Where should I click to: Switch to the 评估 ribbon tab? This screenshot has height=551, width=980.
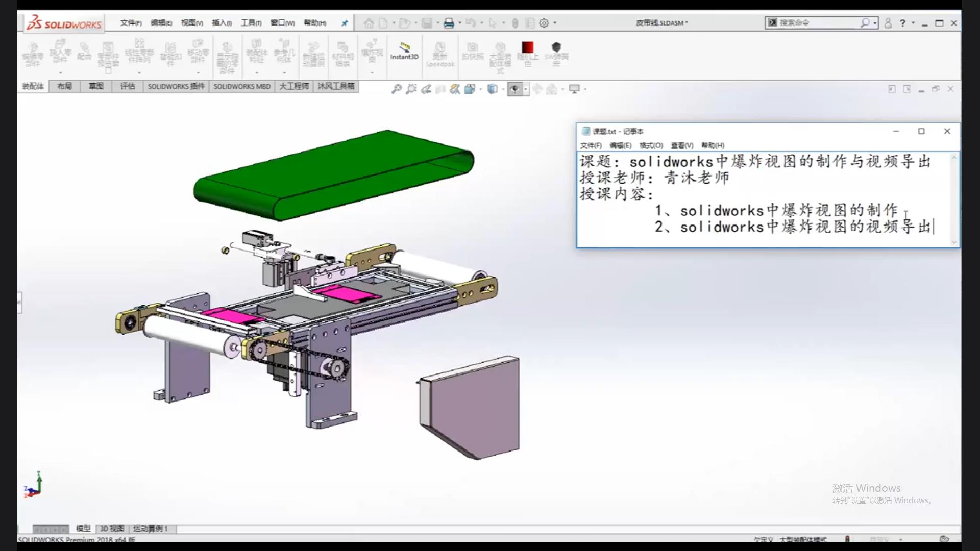[128, 86]
